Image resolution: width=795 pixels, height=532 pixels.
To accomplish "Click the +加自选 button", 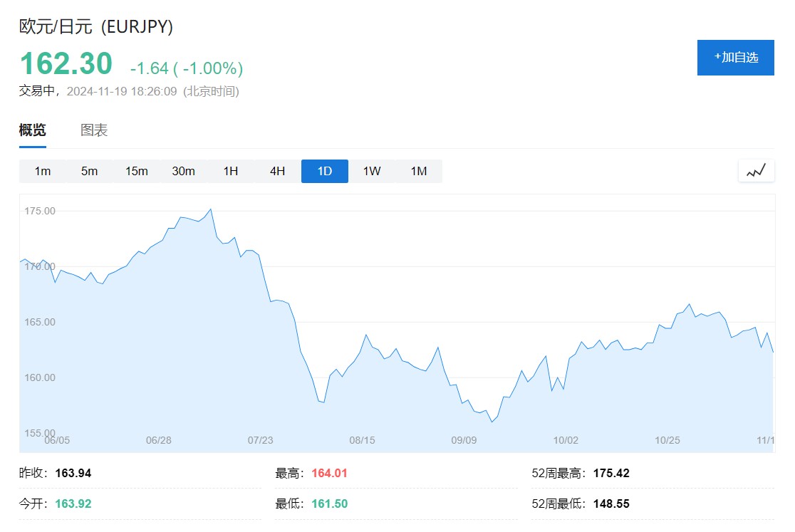I will click(x=735, y=58).
